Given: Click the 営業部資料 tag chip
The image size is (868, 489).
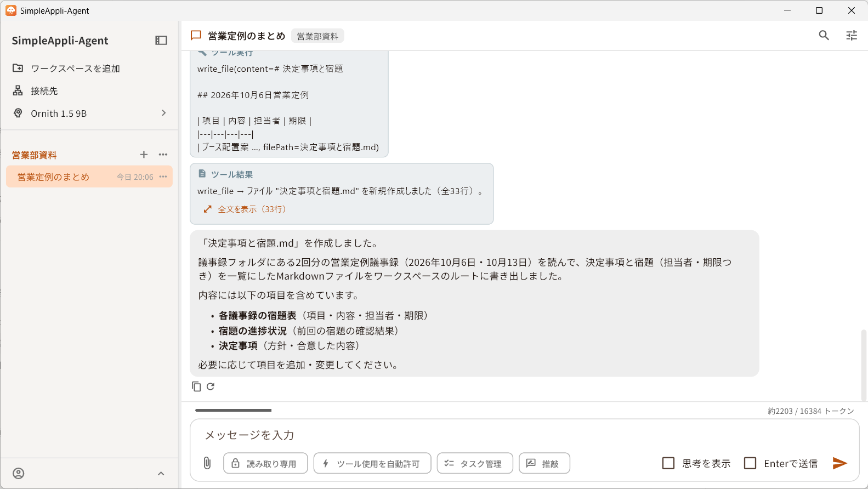Looking at the screenshot, I should tap(317, 36).
